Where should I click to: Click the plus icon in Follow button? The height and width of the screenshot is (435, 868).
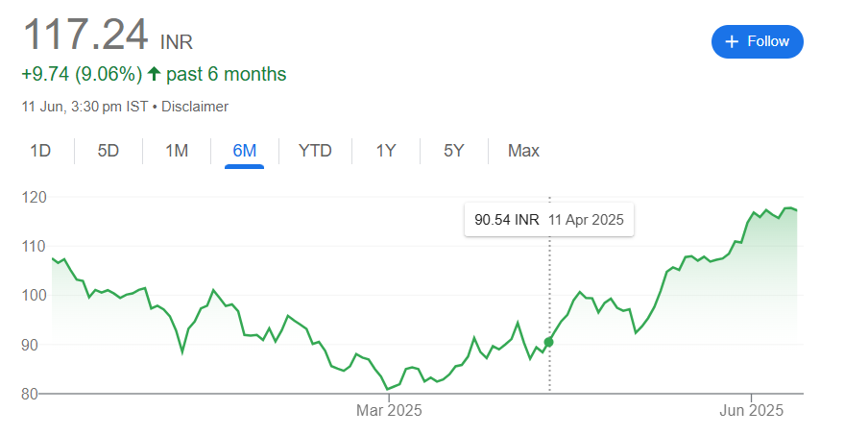pyautogui.click(x=733, y=41)
